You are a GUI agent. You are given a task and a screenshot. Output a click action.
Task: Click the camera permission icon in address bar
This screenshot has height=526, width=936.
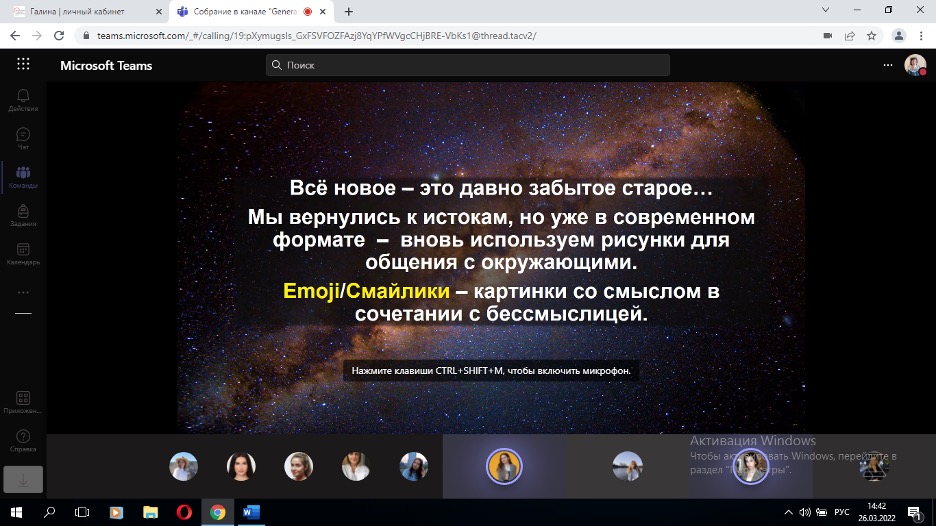pyautogui.click(x=827, y=35)
